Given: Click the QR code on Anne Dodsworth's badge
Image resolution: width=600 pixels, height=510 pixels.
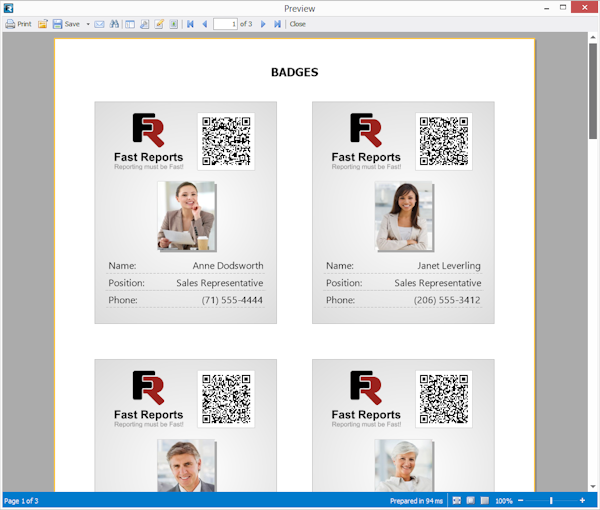Looking at the screenshot, I should 226,141.
